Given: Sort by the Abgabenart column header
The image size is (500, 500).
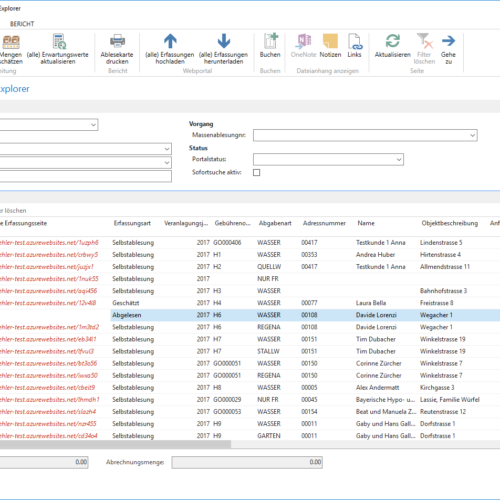Looking at the screenshot, I should (x=275, y=223).
